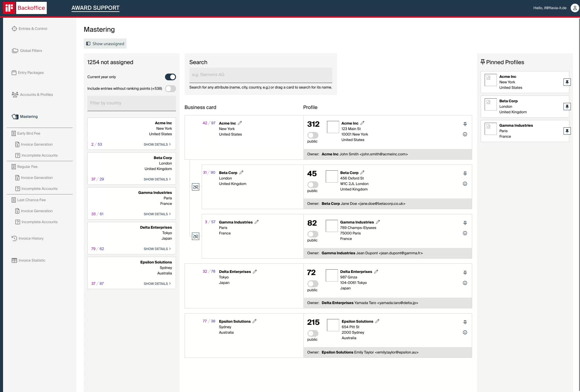The image size is (580, 392).
Task: Click the unlink icon between Acme and Beta Corp
Action: (x=196, y=187)
